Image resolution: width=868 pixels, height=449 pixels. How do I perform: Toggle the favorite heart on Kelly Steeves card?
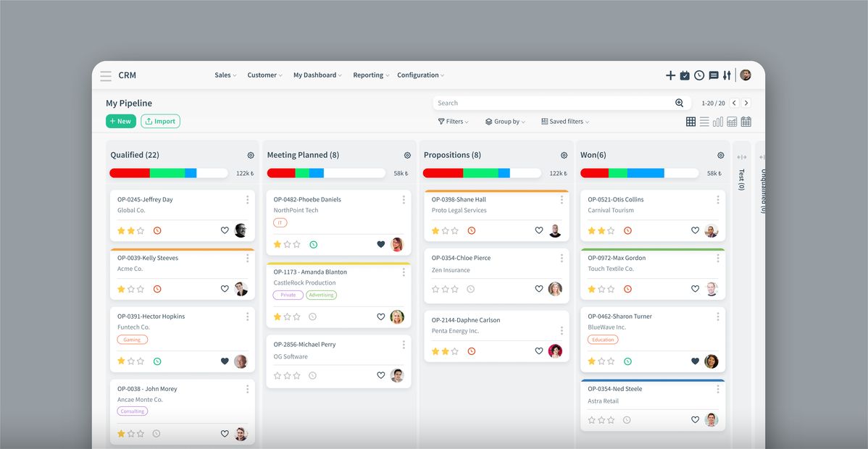[225, 289]
